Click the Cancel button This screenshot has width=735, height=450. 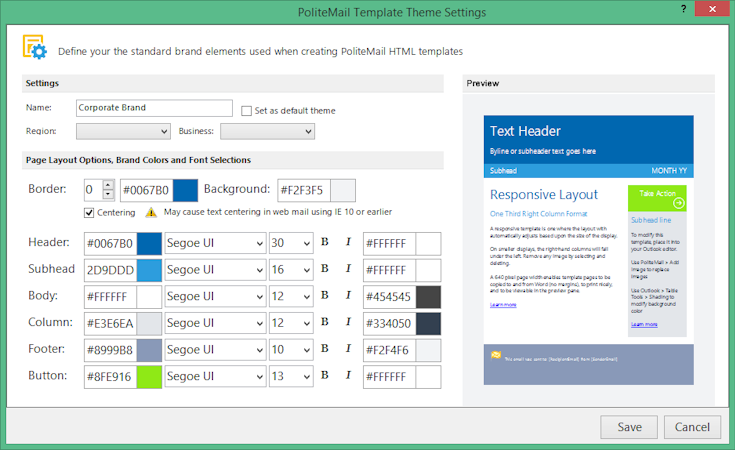692,427
